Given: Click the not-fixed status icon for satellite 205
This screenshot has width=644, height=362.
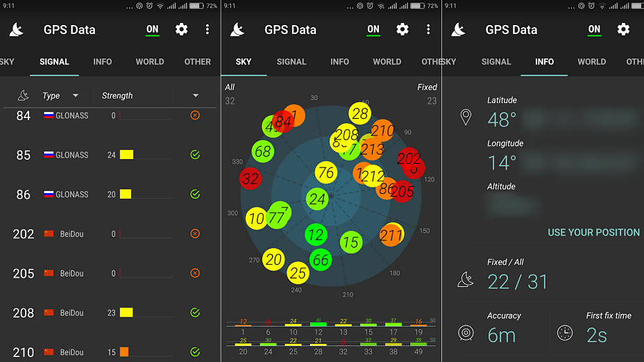Looking at the screenshot, I should click(195, 273).
